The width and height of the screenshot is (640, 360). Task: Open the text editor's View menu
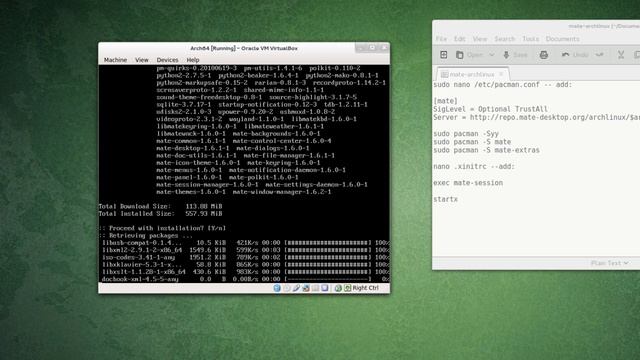(x=480, y=39)
